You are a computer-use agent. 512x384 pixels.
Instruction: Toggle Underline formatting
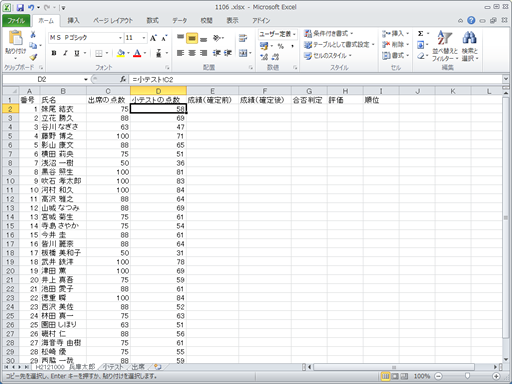coord(77,53)
